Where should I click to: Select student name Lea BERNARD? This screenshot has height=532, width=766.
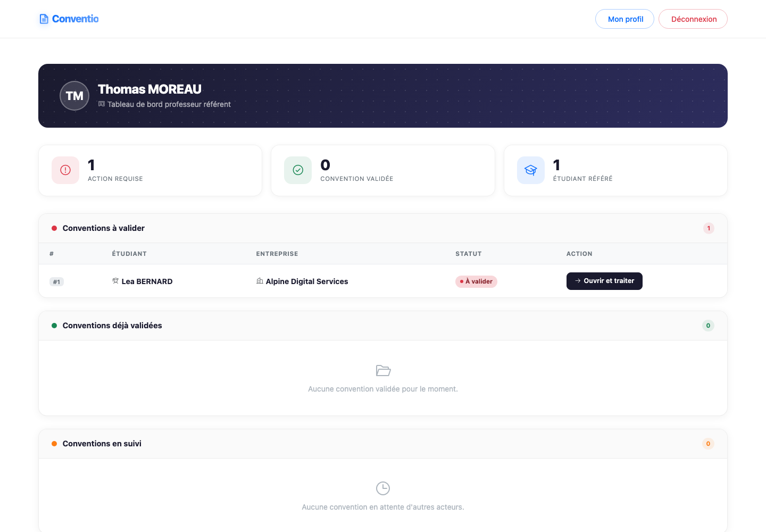[x=147, y=281]
